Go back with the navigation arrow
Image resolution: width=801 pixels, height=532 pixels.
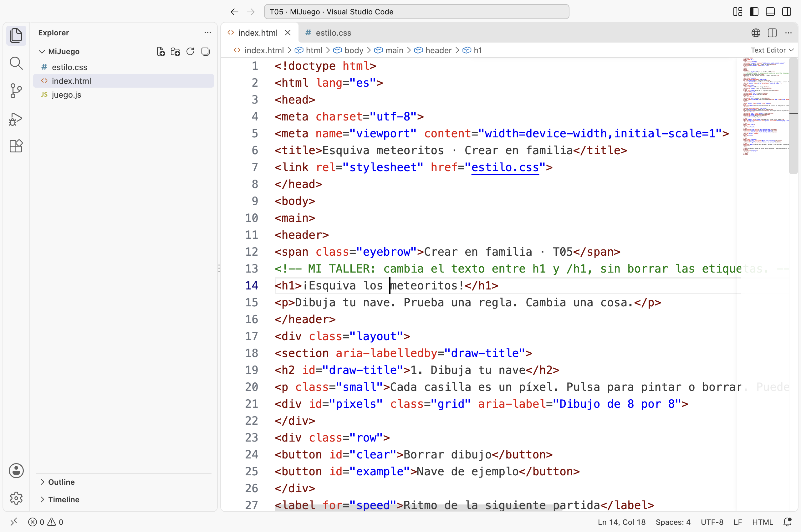pos(234,12)
